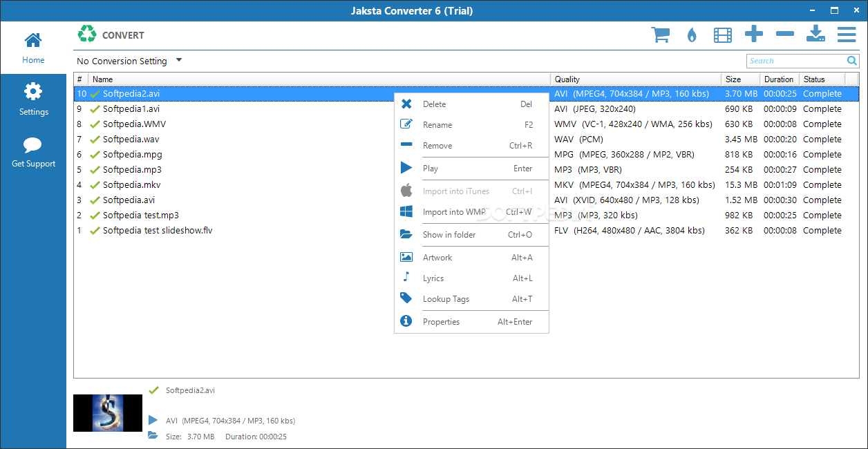Choose Lookup Tags from context menu
The image size is (868, 449).
tap(471, 299)
